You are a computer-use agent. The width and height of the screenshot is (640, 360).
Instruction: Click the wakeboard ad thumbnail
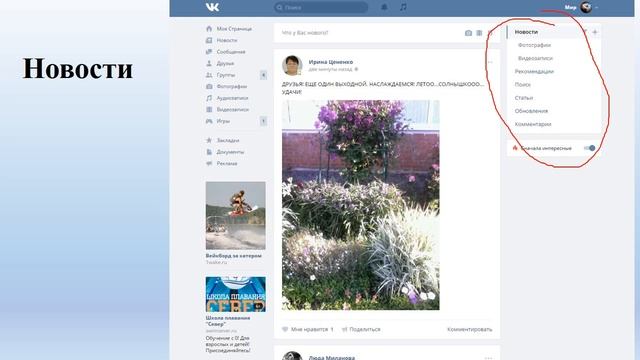(x=236, y=216)
